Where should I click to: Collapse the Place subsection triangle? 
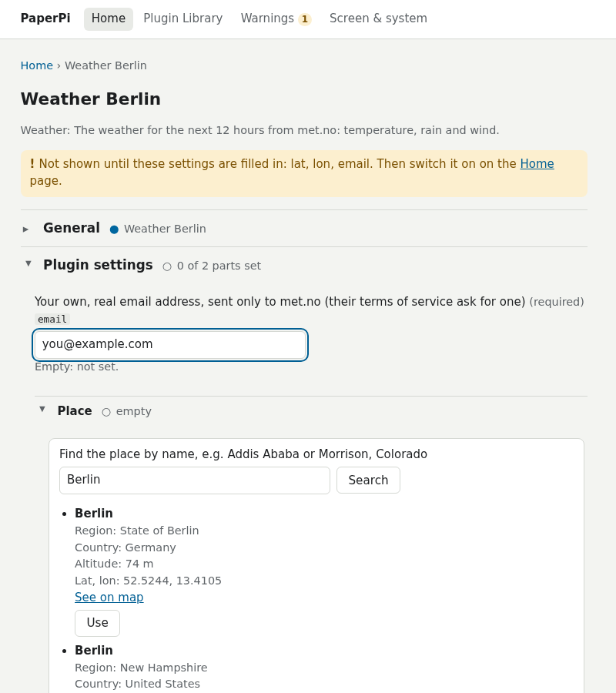(x=42, y=410)
